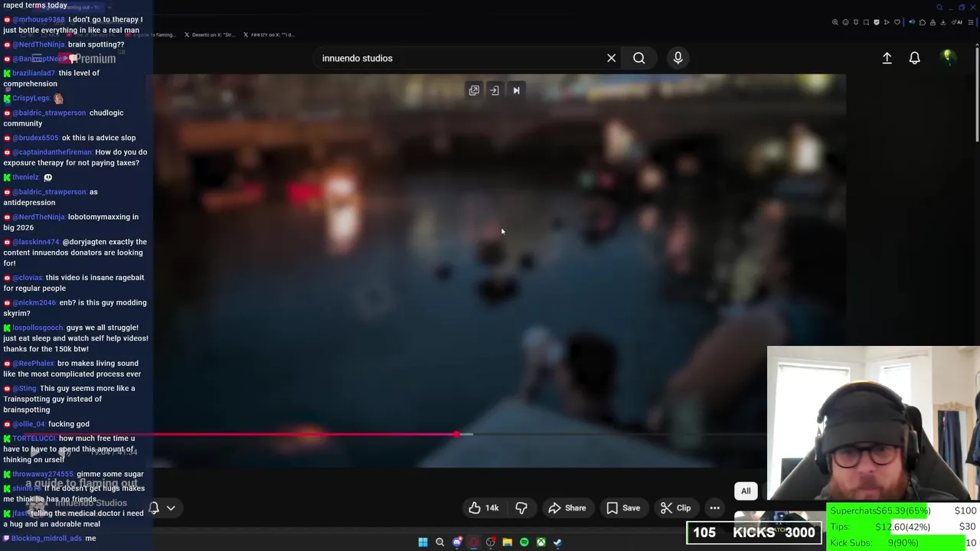Viewport: 980px width, 551px height.
Task: Switch to the 'Dexerto on X' tab
Action: (209, 34)
